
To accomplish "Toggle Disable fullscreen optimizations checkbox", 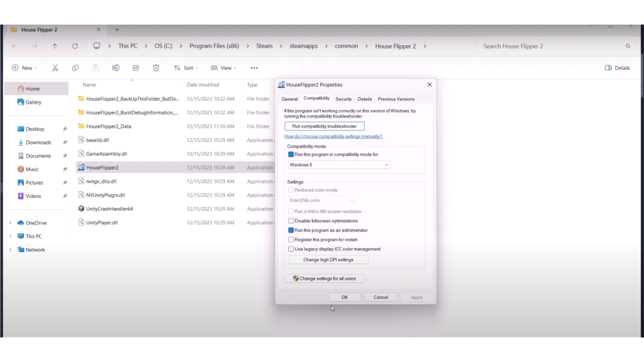I will tap(291, 221).
